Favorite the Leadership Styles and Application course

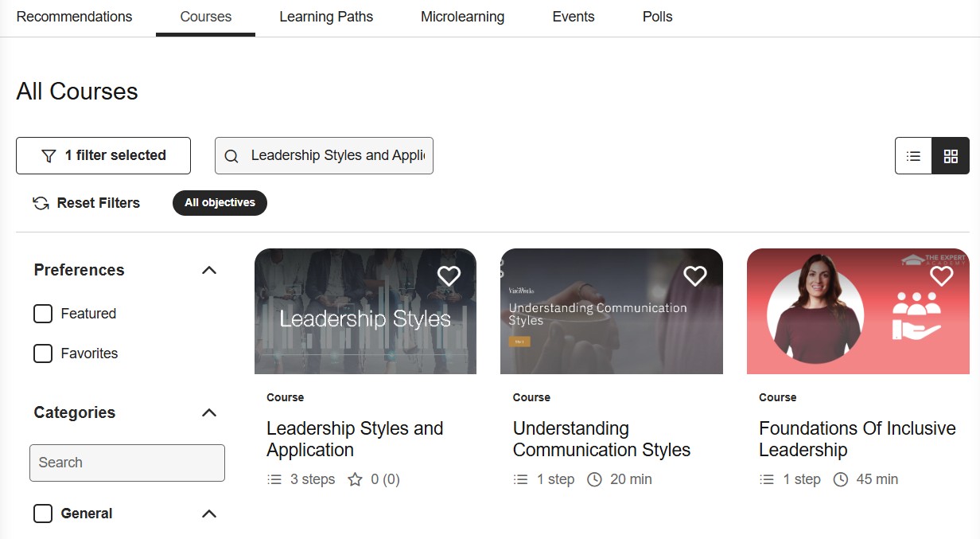tap(449, 275)
